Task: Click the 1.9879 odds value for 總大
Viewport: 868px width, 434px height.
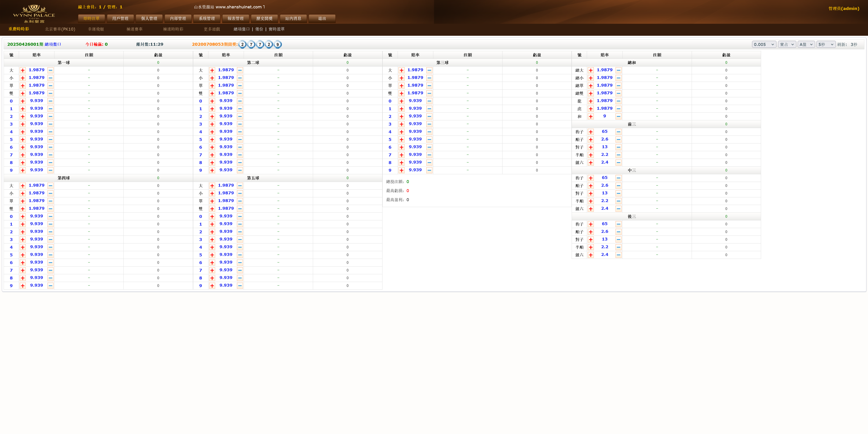Action: pos(604,70)
